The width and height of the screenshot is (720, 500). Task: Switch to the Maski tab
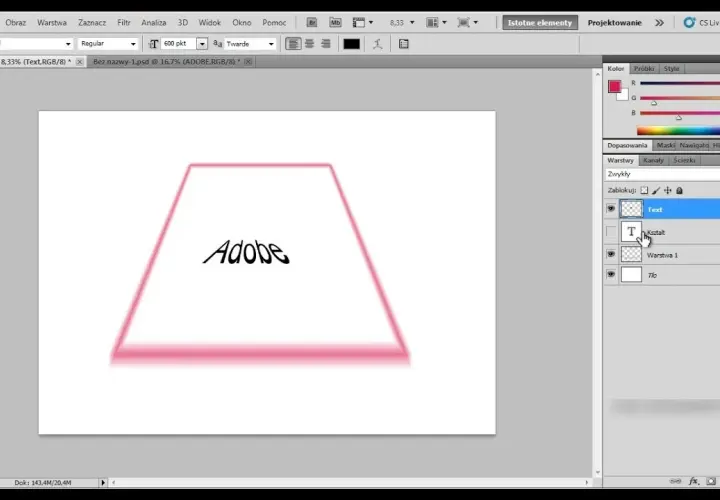coord(665,145)
